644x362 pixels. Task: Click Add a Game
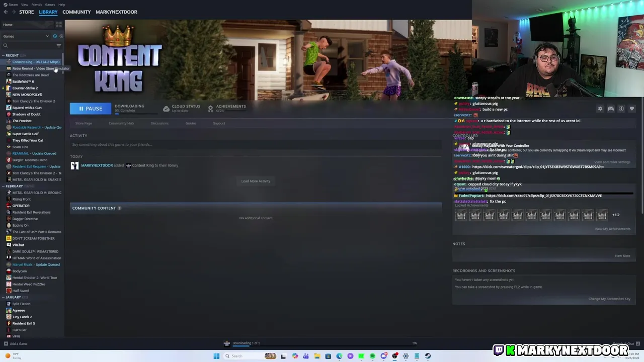[16, 344]
